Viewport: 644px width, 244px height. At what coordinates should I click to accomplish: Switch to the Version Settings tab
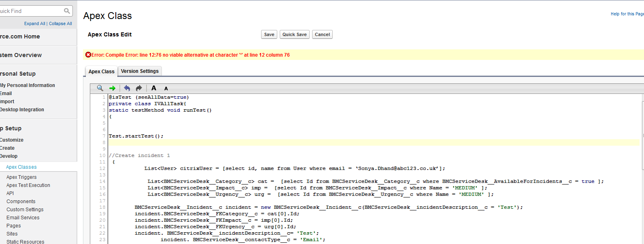click(140, 71)
